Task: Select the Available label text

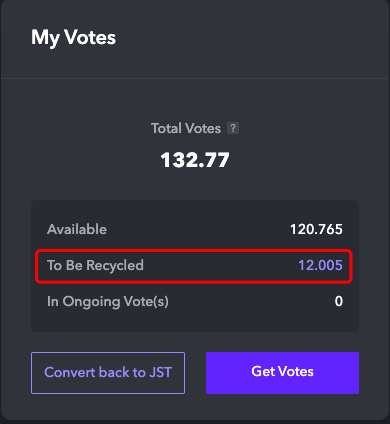Action: click(x=77, y=229)
